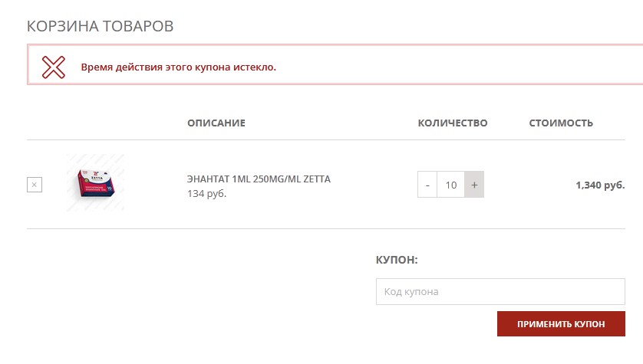Viewport: 643px width, 364px height.
Task: Click the КОЛИЧЕСТВО column header
Action: (x=453, y=123)
